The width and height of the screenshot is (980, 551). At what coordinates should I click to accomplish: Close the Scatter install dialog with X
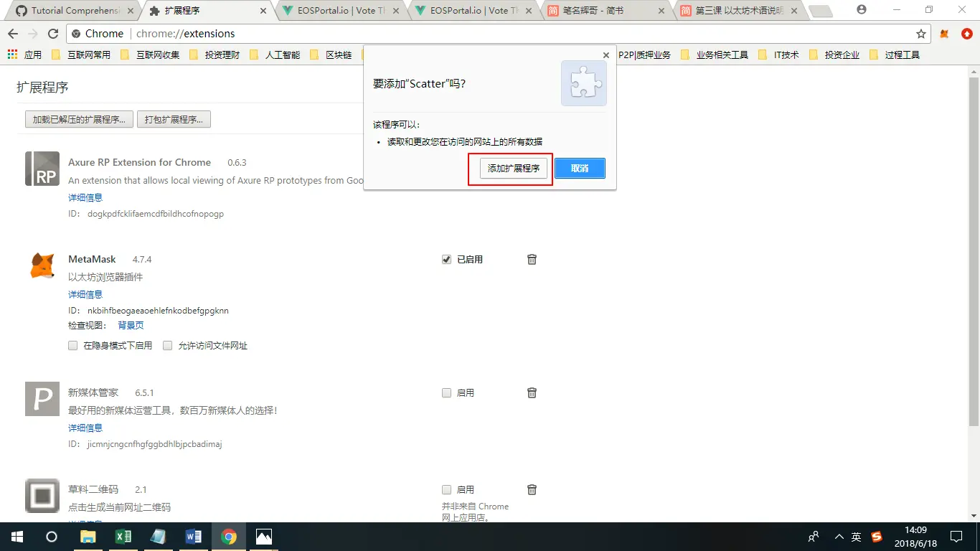606,55
